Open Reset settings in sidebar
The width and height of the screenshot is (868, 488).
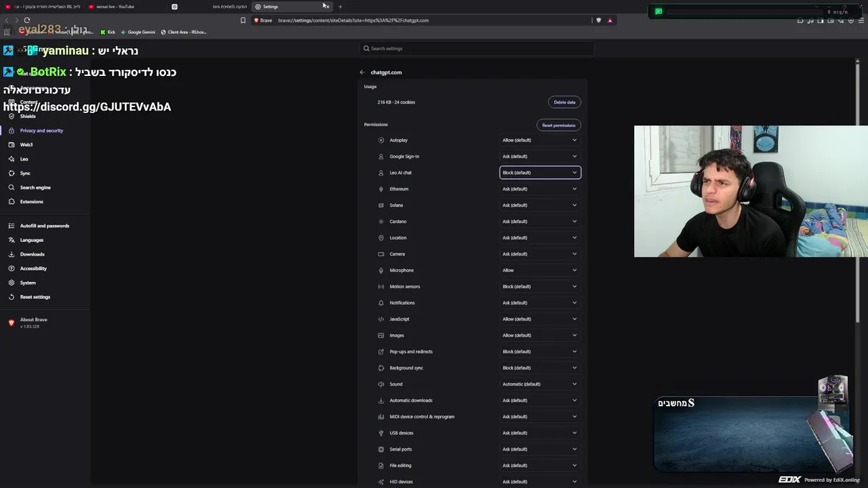[35, 298]
